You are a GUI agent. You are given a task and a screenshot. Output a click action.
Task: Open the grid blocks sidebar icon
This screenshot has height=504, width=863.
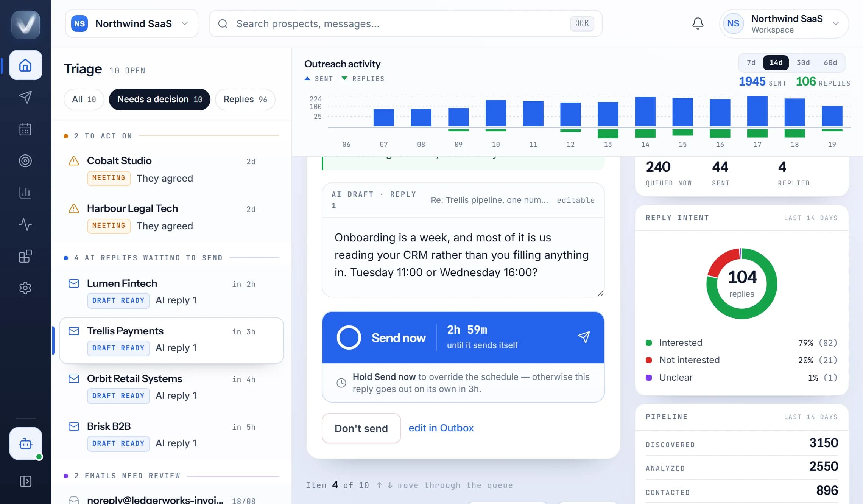[x=25, y=256]
